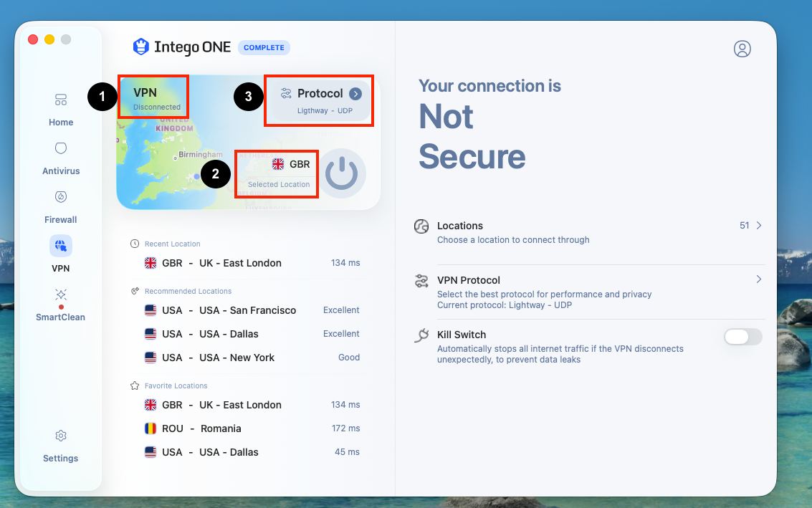Click the sliders icon beside VPN Protocol
This screenshot has width=812, height=508.
pyautogui.click(x=421, y=281)
